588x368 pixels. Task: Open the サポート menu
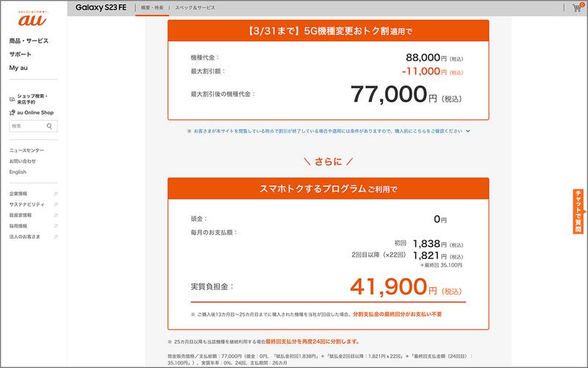21,54
